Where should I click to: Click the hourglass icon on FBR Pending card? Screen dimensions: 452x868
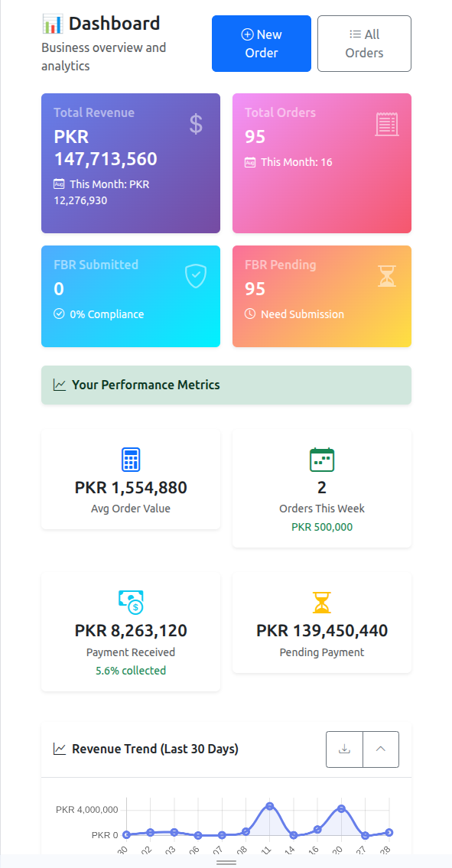click(x=387, y=276)
